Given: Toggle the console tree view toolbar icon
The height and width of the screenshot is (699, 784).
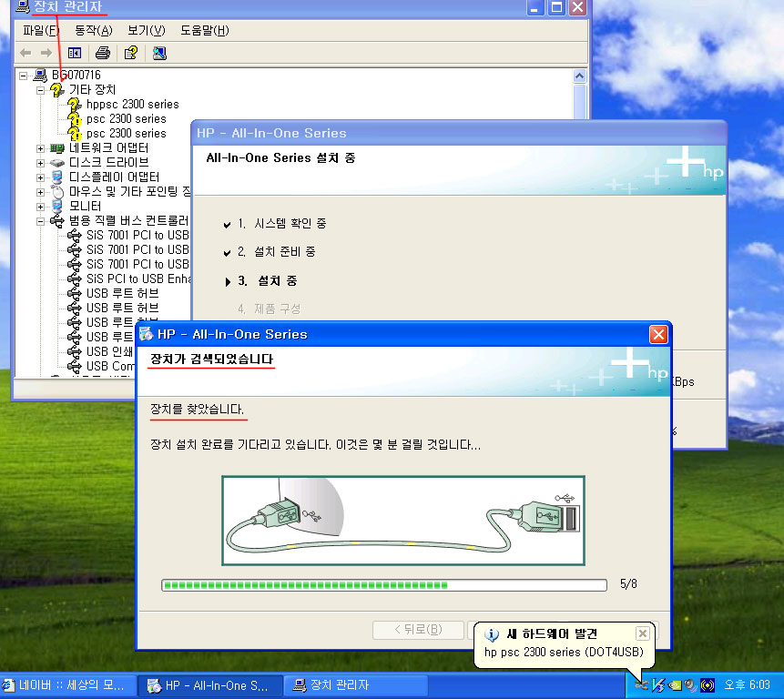Looking at the screenshot, I should pos(75,53).
